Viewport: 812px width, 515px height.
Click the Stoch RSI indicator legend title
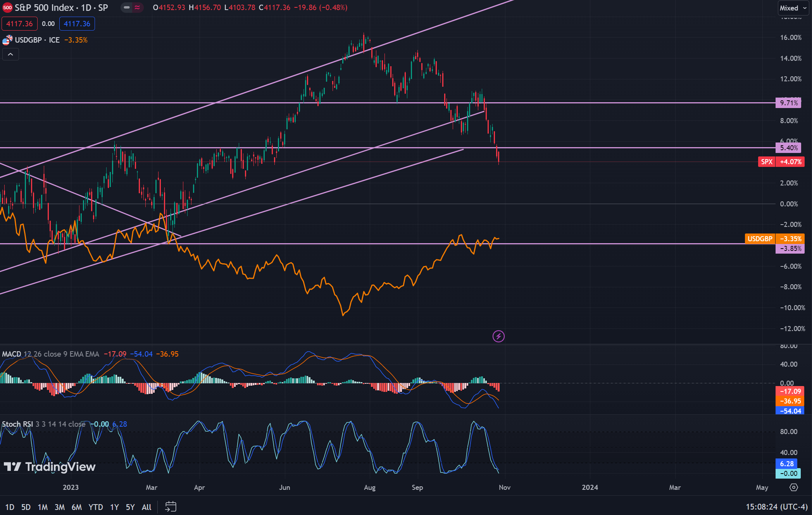(x=17, y=424)
